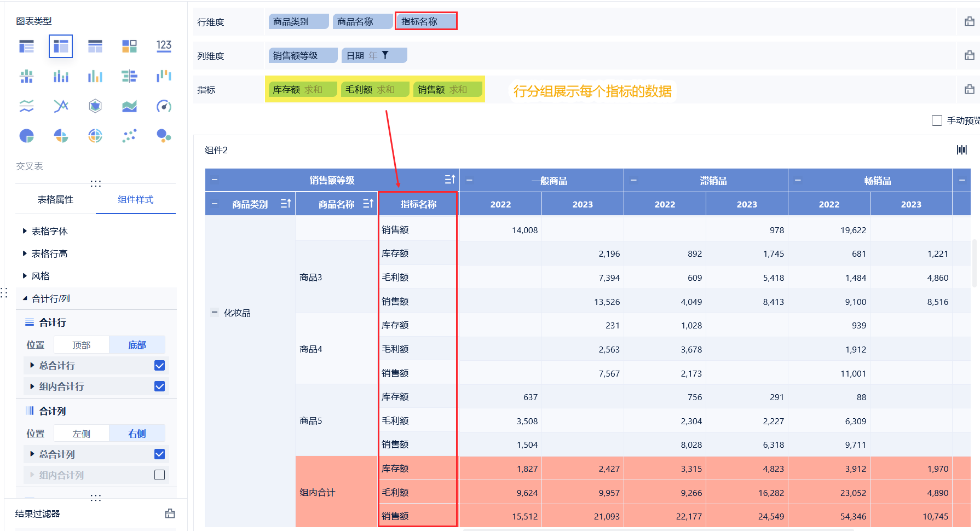Uncheck the 组内合计行 checkbox
This screenshot has height=531, width=980.
click(x=159, y=386)
